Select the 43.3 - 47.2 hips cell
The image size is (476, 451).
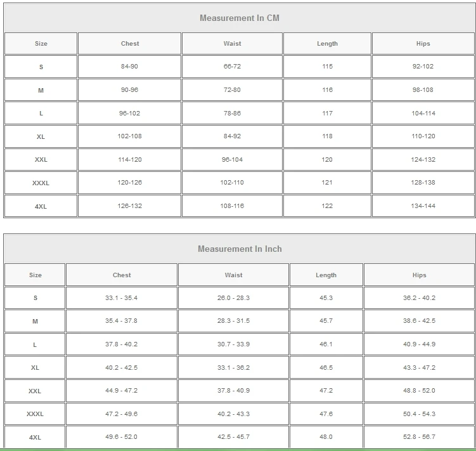pyautogui.click(x=419, y=367)
